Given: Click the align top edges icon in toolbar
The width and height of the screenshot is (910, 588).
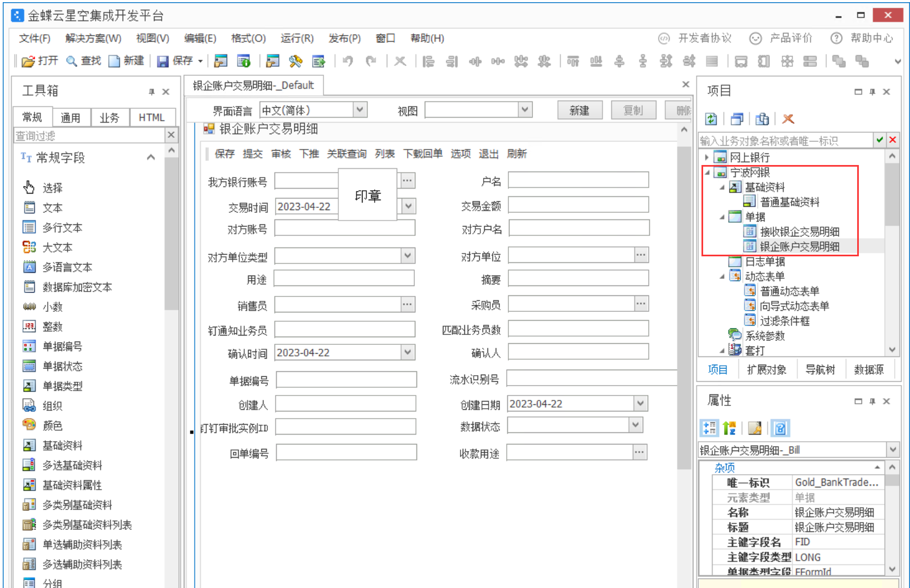Looking at the screenshot, I should [573, 61].
